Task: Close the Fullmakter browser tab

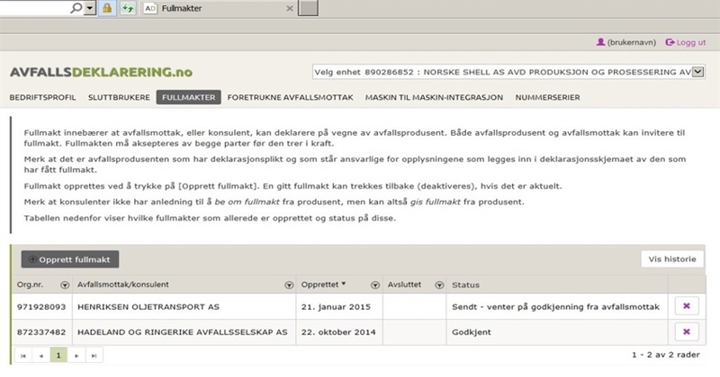Action: tap(290, 8)
